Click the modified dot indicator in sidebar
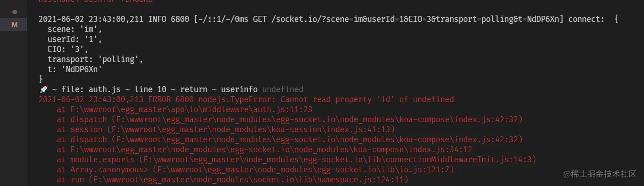This screenshot has width=644, height=186. point(15,11)
